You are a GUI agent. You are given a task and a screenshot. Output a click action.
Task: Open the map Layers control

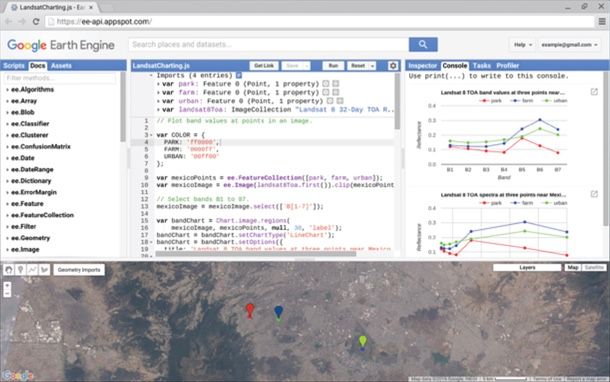(x=527, y=268)
